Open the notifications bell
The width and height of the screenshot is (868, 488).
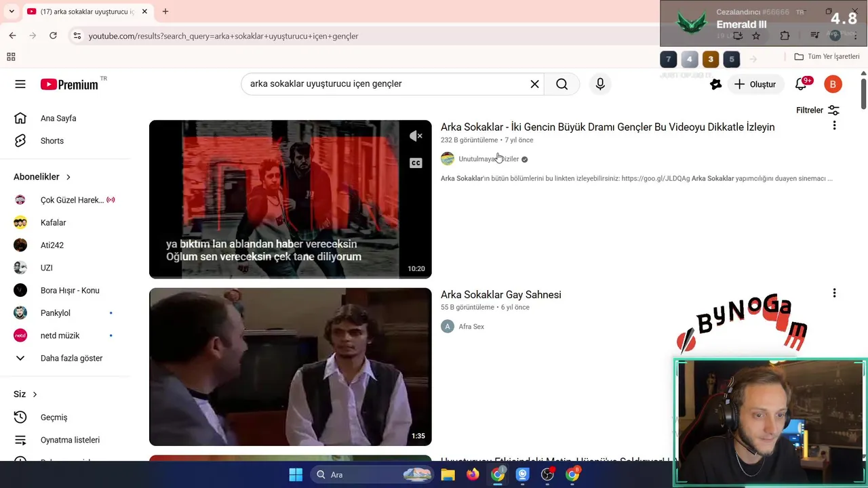[802, 84]
